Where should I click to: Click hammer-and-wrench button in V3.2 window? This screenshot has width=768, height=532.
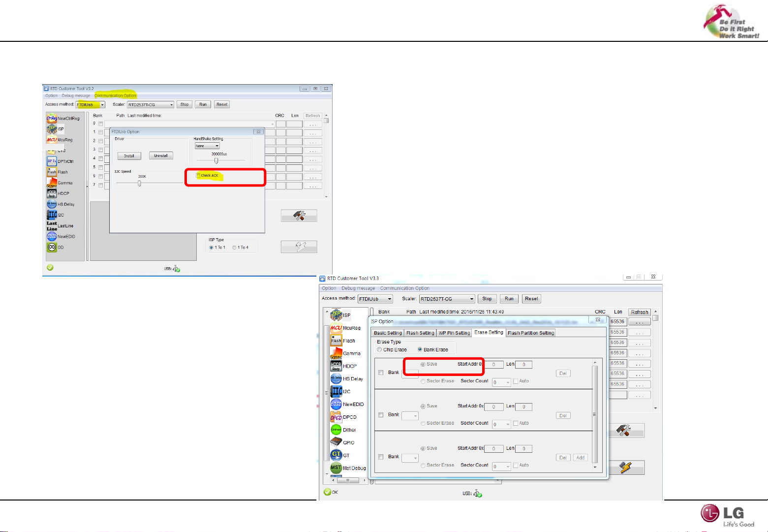pyautogui.click(x=299, y=216)
